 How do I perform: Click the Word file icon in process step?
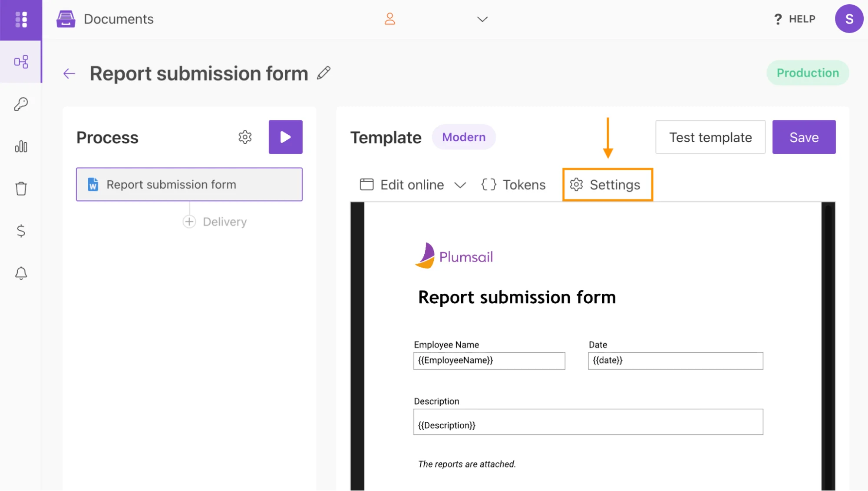(93, 184)
